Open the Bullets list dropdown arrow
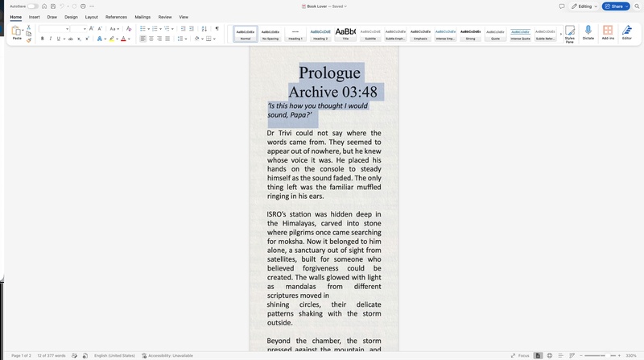644x360 pixels. (148, 29)
